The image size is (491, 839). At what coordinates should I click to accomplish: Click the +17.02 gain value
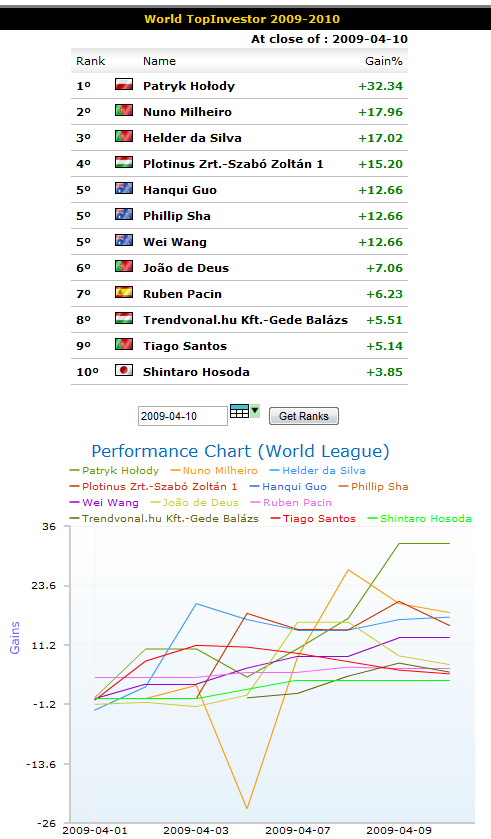(x=381, y=138)
